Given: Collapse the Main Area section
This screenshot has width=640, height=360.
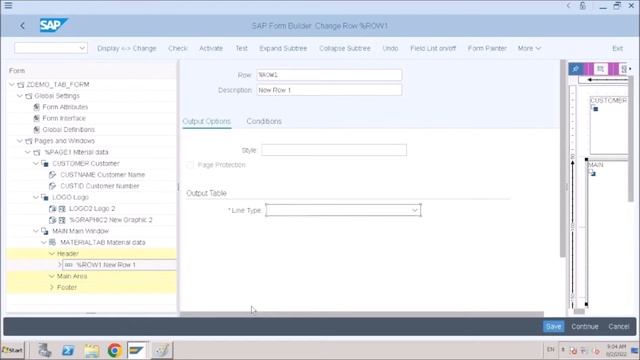Looking at the screenshot, I should click(52, 276).
